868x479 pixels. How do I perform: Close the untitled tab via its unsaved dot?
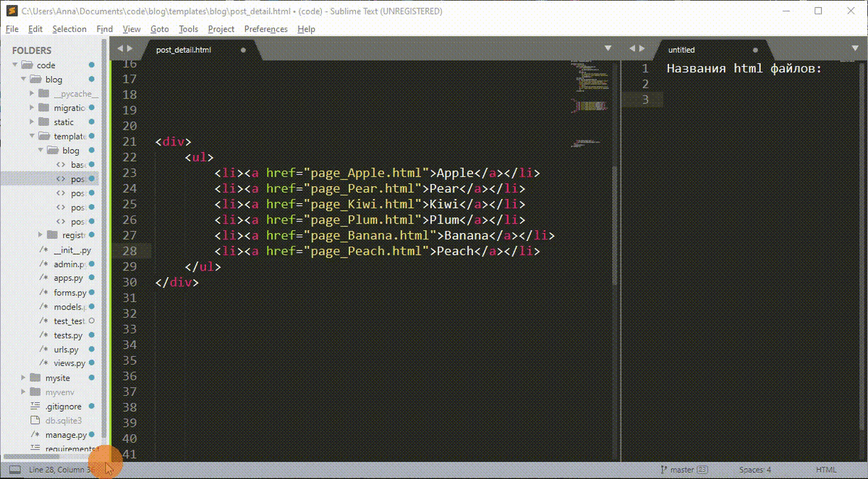pos(755,50)
